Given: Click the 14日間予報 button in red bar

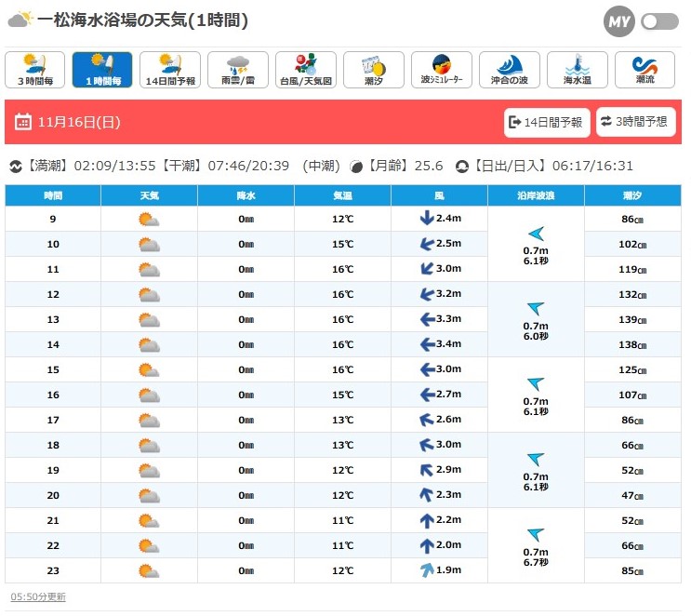Looking at the screenshot, I should (x=547, y=122).
